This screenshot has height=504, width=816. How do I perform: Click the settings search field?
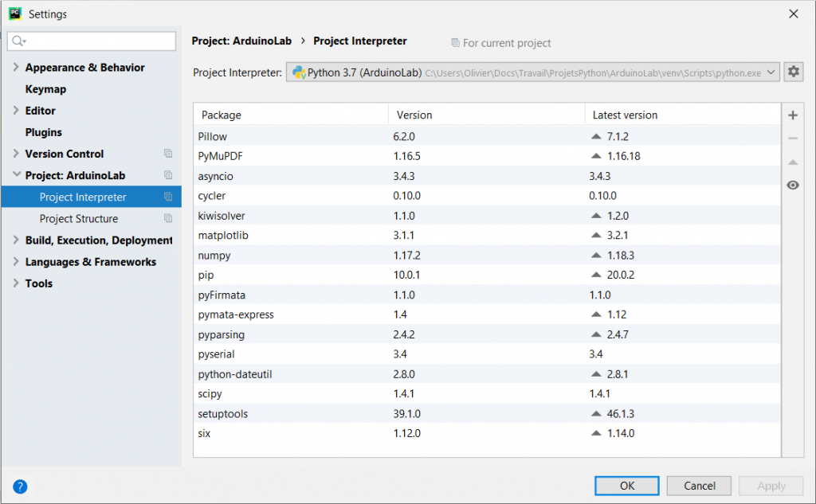coord(96,41)
